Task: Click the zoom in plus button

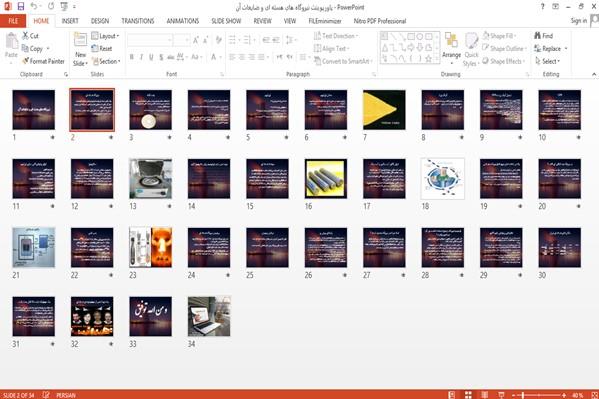Action: tap(564, 395)
